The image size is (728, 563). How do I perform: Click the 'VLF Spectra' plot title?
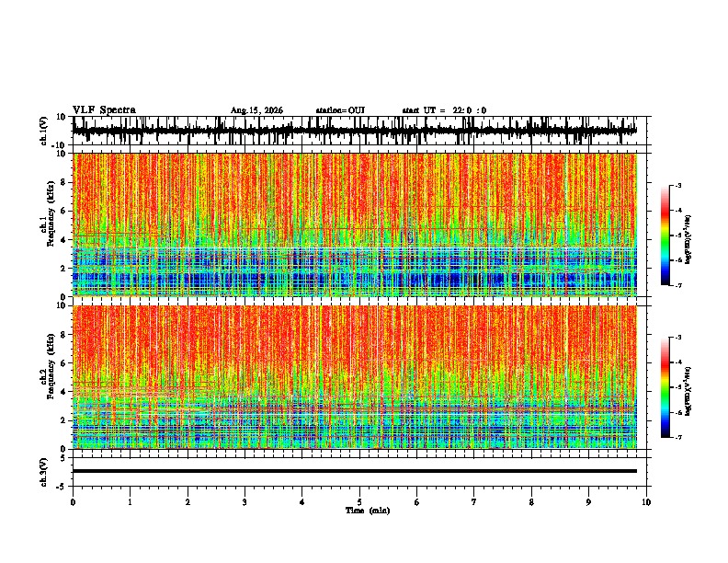tap(104, 110)
